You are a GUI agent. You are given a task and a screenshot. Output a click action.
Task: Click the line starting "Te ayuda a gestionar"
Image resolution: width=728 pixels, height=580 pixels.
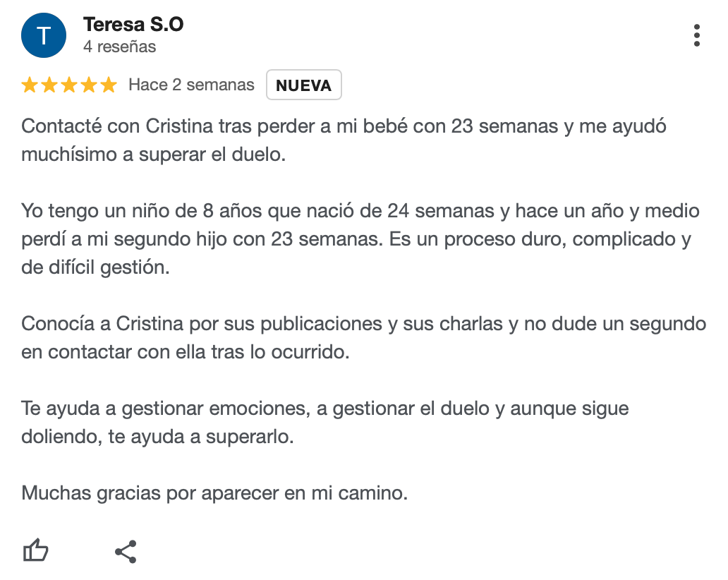[x=324, y=409]
